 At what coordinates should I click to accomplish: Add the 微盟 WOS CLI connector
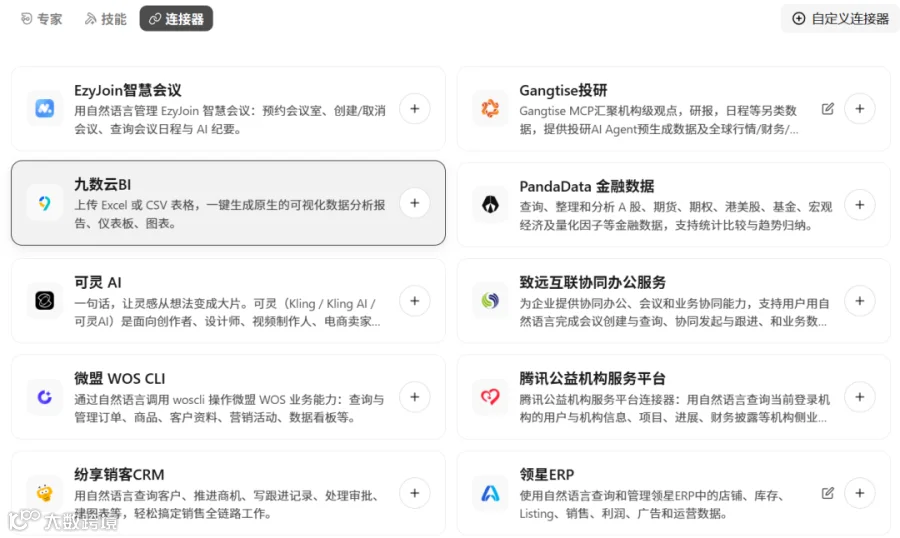coord(414,397)
